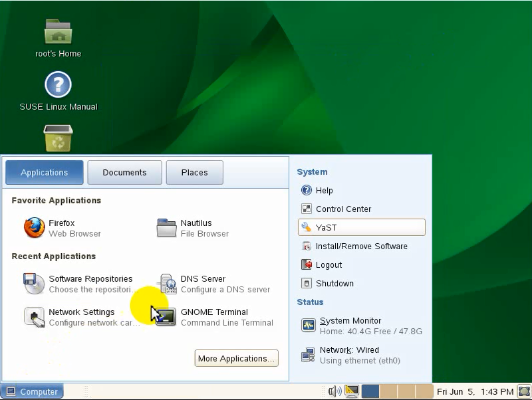Image resolution: width=532 pixels, height=400 pixels.
Task: Click "Using ethernet (eth0)" text
Action: (360, 360)
